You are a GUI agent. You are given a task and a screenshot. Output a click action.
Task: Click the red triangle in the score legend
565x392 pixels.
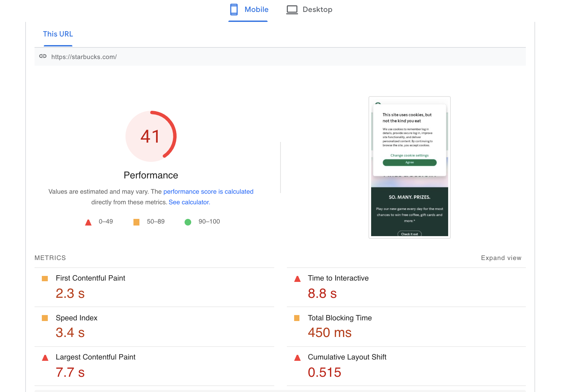click(x=88, y=222)
